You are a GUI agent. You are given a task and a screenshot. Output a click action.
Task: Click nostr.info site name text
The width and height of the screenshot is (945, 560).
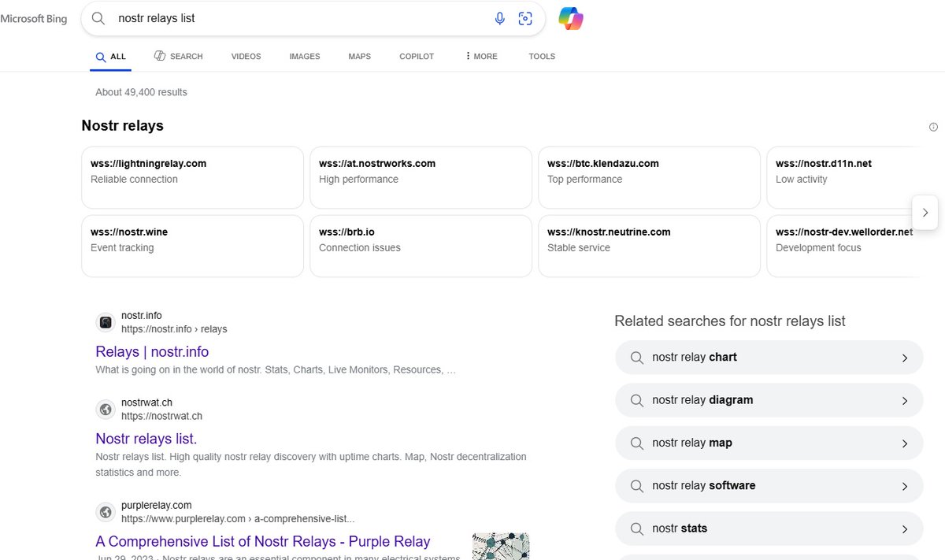(142, 316)
